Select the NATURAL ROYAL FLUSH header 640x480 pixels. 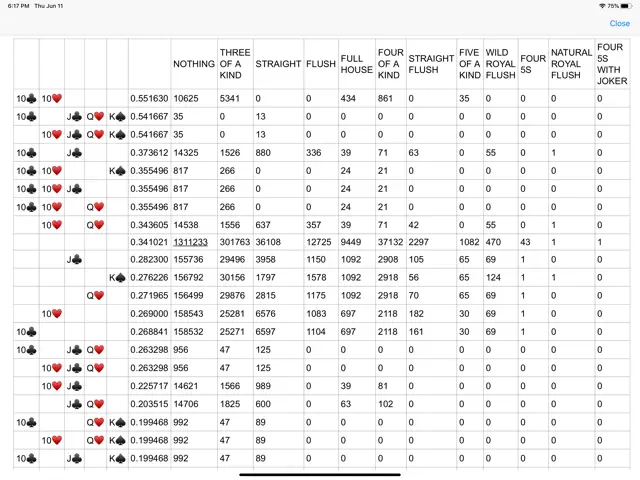point(571,64)
